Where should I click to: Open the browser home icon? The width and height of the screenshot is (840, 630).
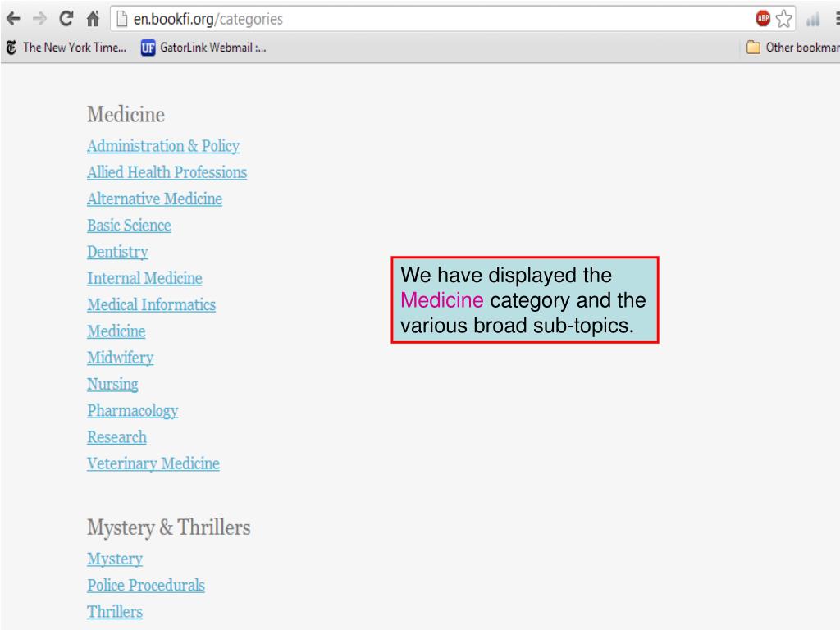pos(93,19)
